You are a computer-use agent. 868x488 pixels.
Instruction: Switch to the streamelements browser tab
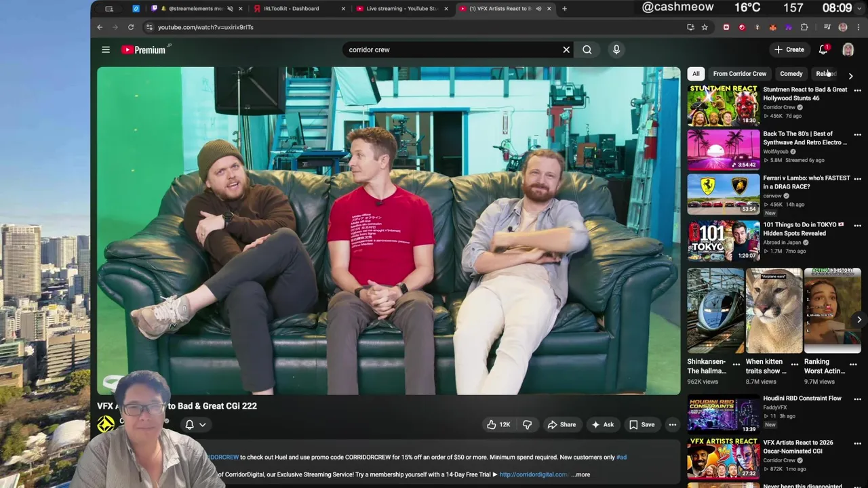point(195,9)
